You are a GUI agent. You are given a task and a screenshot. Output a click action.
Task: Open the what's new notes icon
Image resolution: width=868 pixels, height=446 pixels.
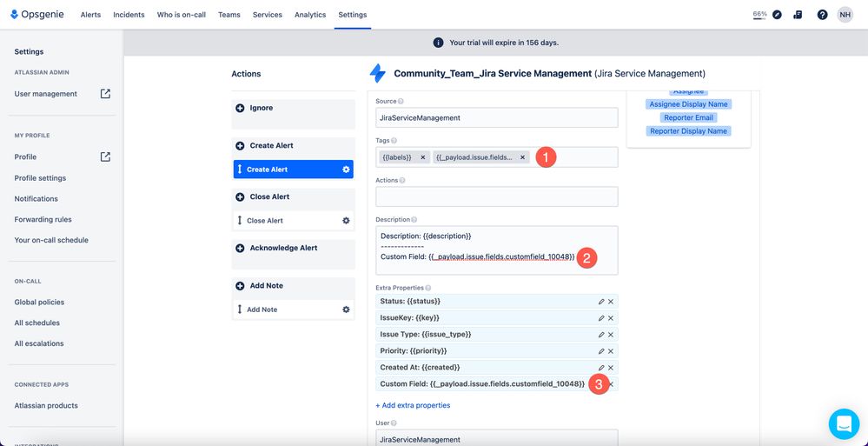pos(798,15)
